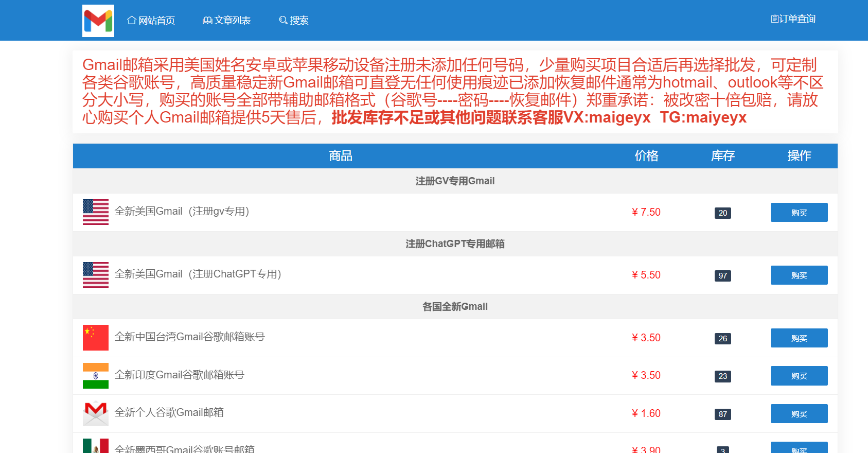This screenshot has width=868, height=453.
Task: Click US flag icon for ChatGPT专用 Gmail
Action: [x=96, y=275]
